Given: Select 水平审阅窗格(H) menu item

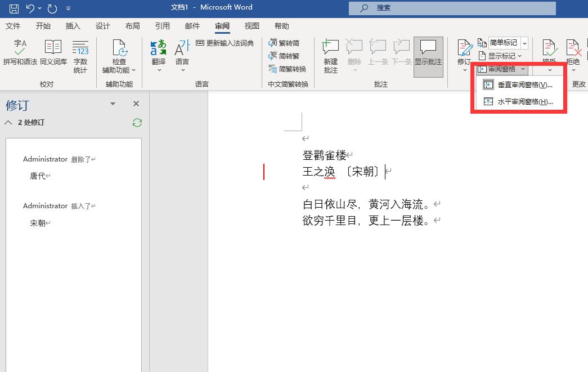Looking at the screenshot, I should coord(519,102).
